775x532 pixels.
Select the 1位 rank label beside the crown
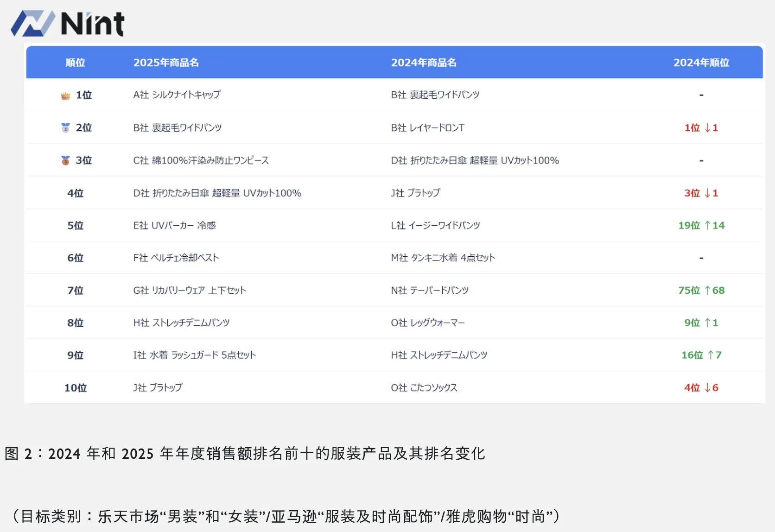click(x=84, y=95)
